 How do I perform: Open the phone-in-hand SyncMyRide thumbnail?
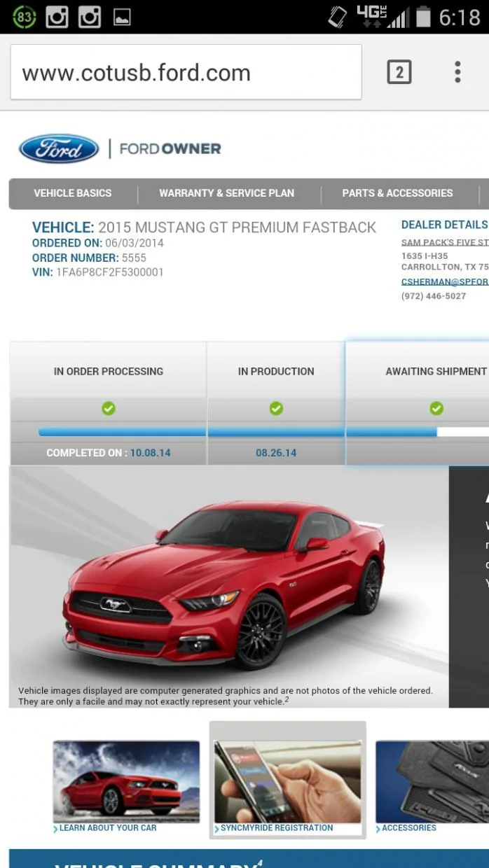(x=288, y=783)
